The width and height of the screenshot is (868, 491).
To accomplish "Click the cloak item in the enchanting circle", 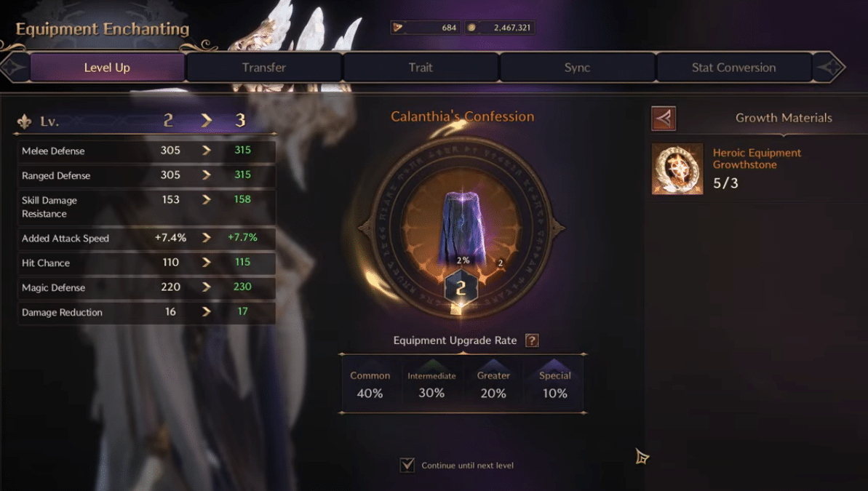I will (x=463, y=228).
